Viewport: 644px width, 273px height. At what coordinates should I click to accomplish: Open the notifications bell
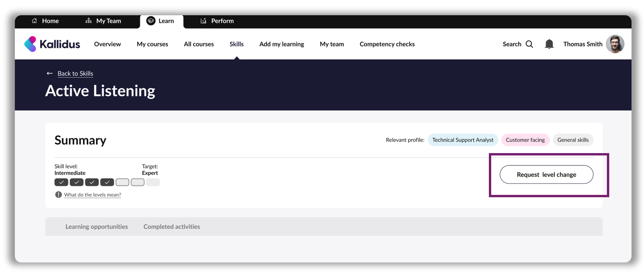click(x=549, y=44)
